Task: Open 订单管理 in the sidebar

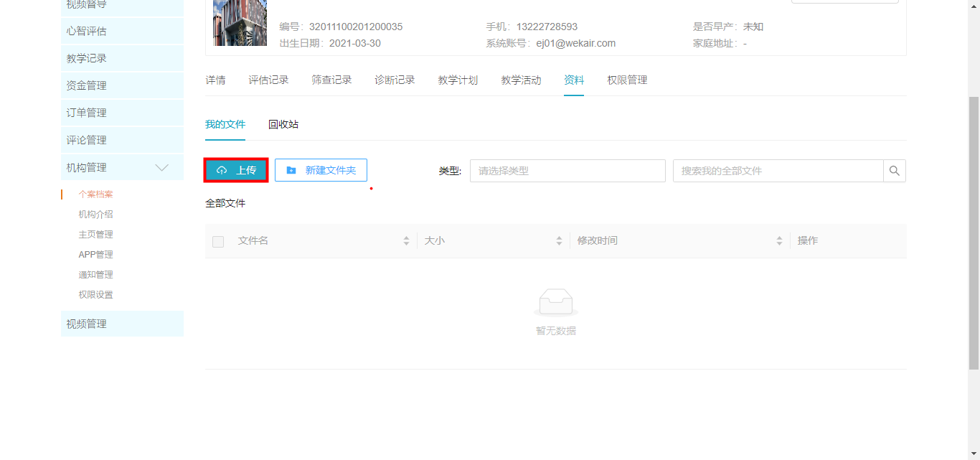Action: (x=122, y=113)
